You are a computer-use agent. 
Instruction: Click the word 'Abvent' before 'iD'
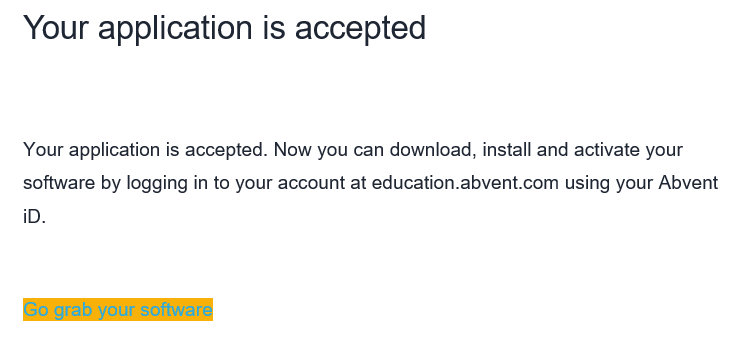pos(688,183)
